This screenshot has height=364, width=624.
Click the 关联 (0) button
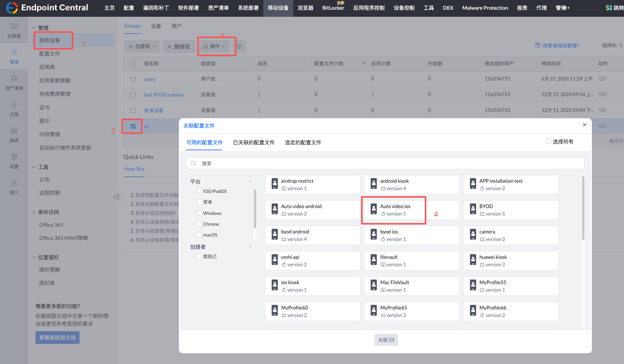pos(386,340)
